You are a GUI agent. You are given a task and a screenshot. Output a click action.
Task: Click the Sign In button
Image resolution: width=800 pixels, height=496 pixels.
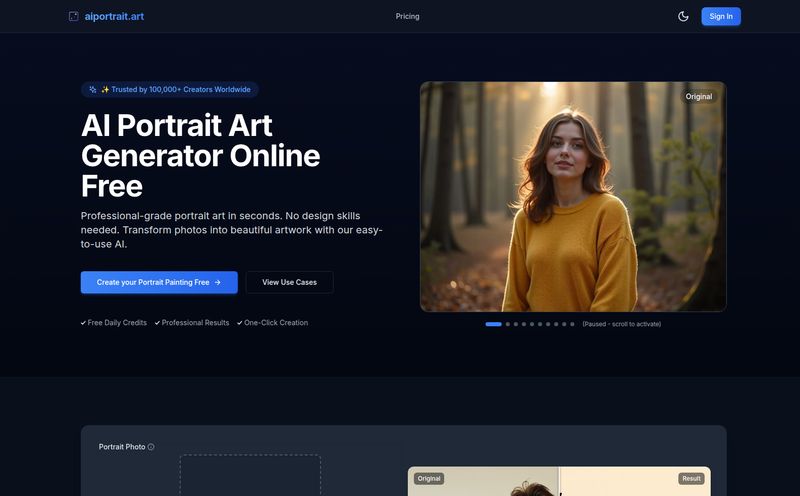tap(721, 16)
